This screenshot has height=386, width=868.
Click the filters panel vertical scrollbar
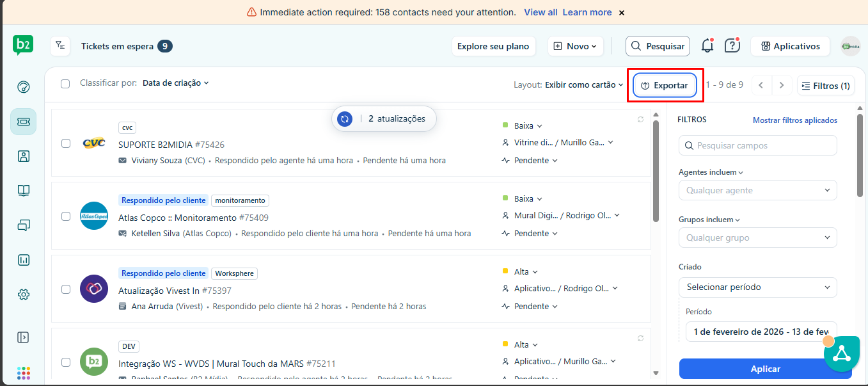pos(860,156)
